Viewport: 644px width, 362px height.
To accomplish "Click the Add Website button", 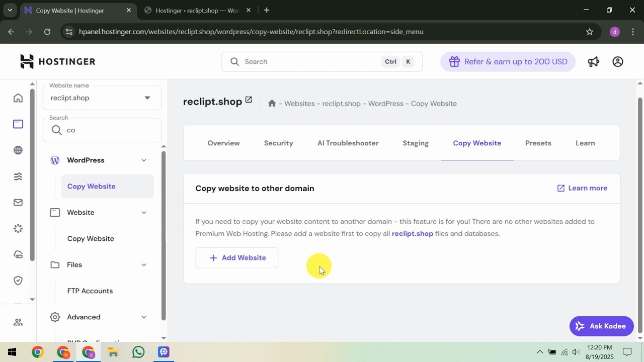I will (237, 257).
